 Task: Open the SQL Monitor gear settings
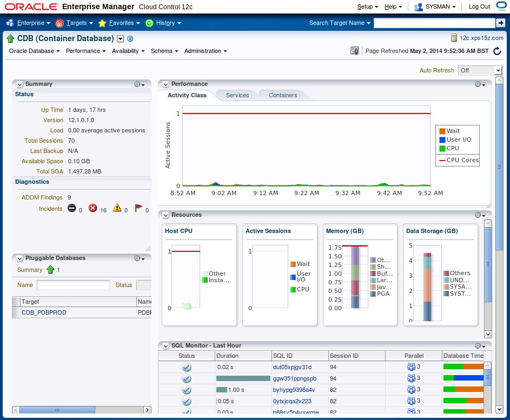(x=480, y=345)
